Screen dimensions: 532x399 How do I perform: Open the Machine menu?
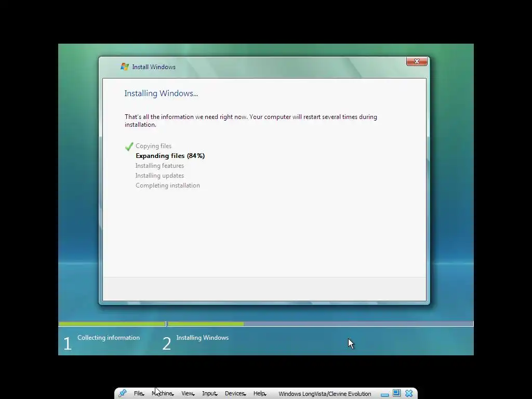pos(163,394)
